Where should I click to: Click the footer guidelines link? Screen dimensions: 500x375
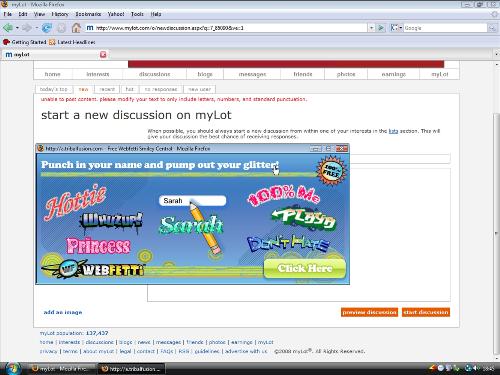click(207, 351)
